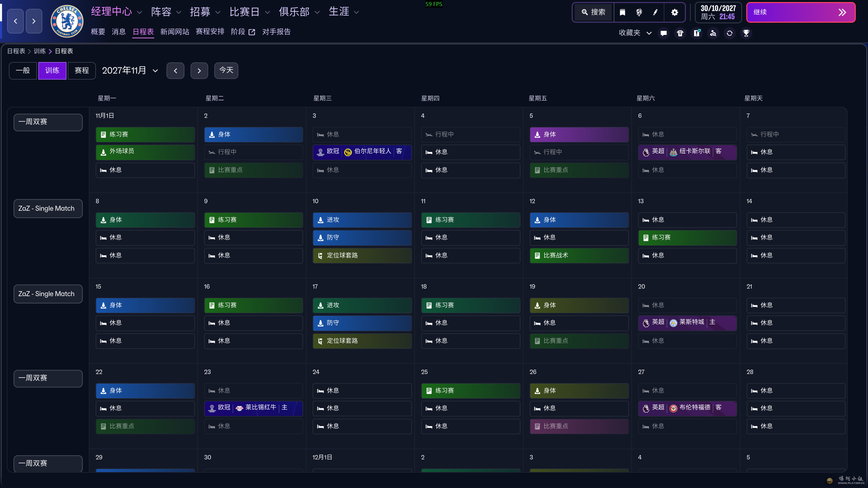Switch calendar view to 赛程
The width and height of the screenshot is (868, 488).
82,70
